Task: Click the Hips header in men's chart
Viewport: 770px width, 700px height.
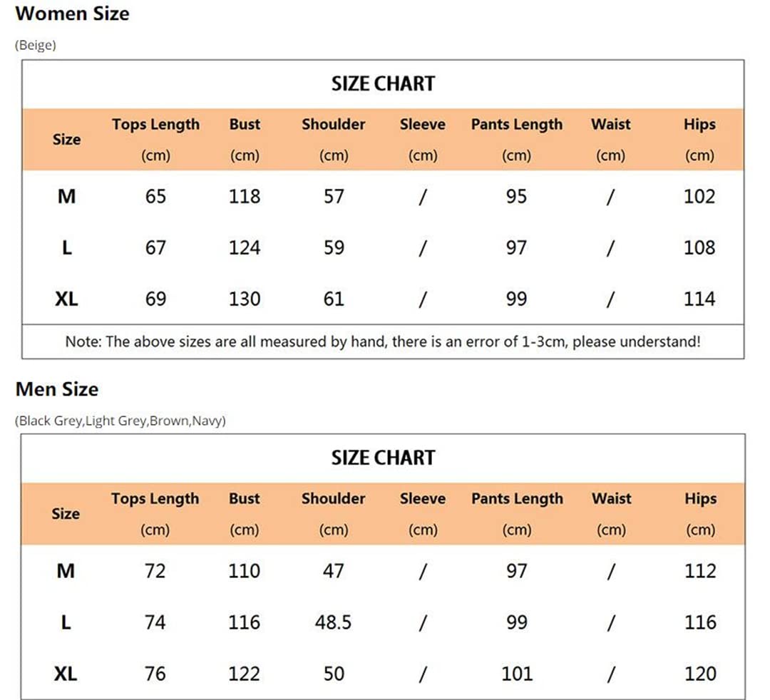Action: tap(701, 499)
